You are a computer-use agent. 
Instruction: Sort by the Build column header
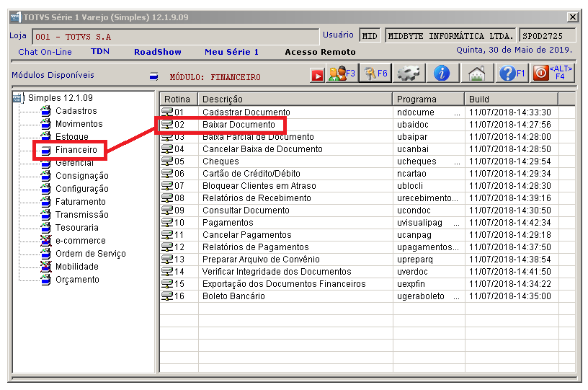(512, 99)
